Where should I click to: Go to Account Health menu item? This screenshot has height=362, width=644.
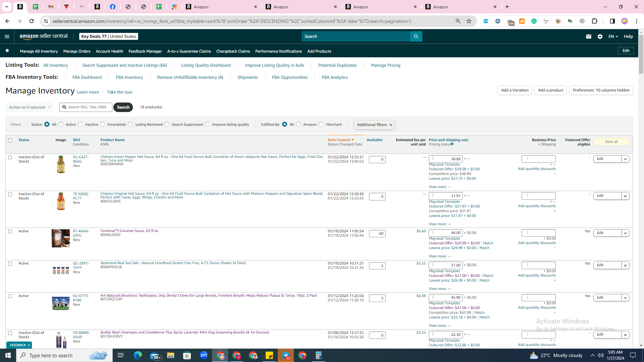pos(109,51)
